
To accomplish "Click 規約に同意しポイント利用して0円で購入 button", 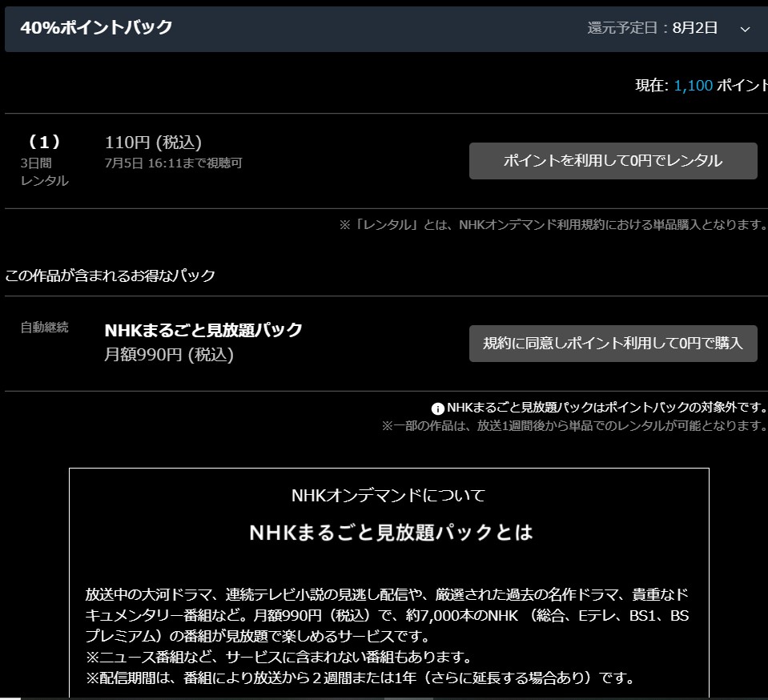I will [613, 344].
